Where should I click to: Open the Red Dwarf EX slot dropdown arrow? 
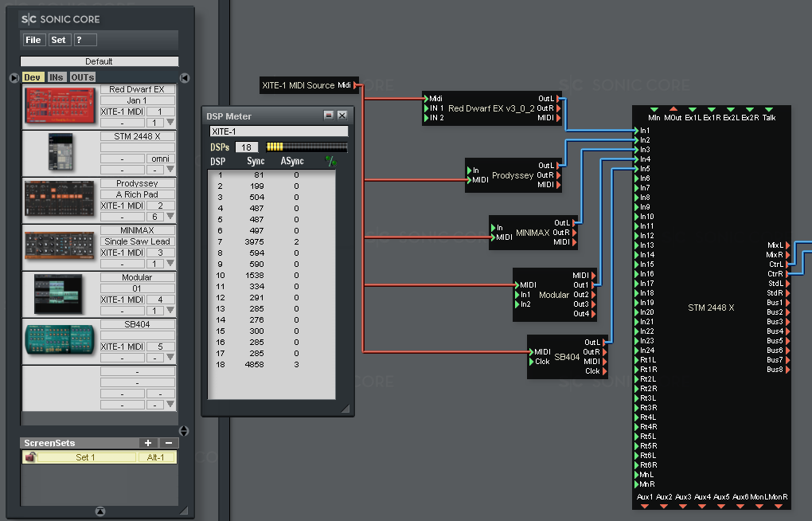tap(170, 123)
